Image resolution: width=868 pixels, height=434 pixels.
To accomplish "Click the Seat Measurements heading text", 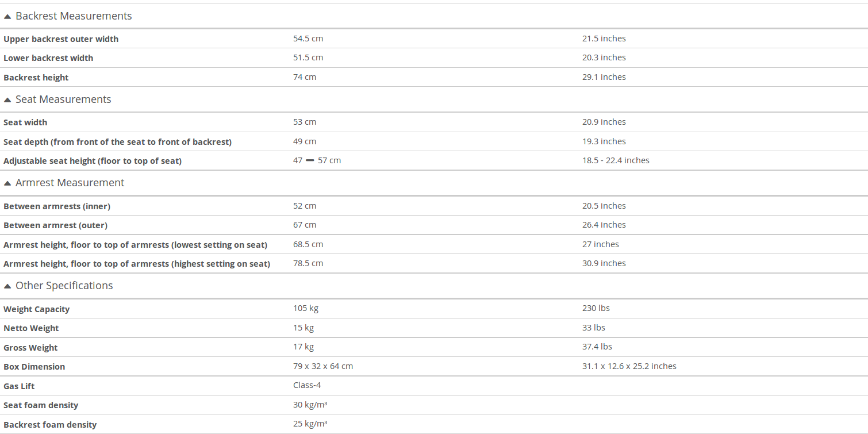I will click(63, 99).
